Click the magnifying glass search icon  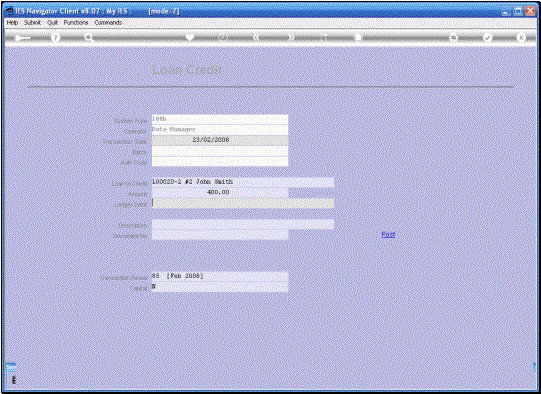pos(89,38)
